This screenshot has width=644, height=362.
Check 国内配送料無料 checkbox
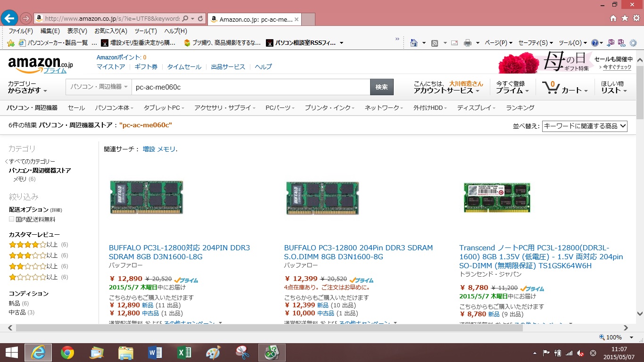(11, 220)
